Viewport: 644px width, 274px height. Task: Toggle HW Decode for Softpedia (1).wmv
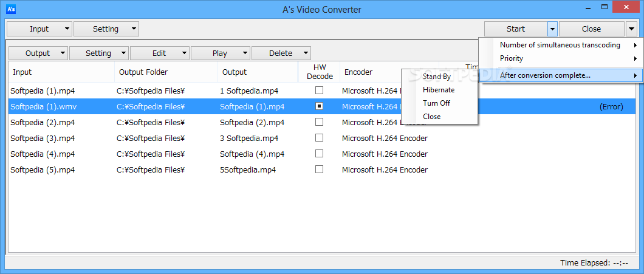[x=319, y=106]
